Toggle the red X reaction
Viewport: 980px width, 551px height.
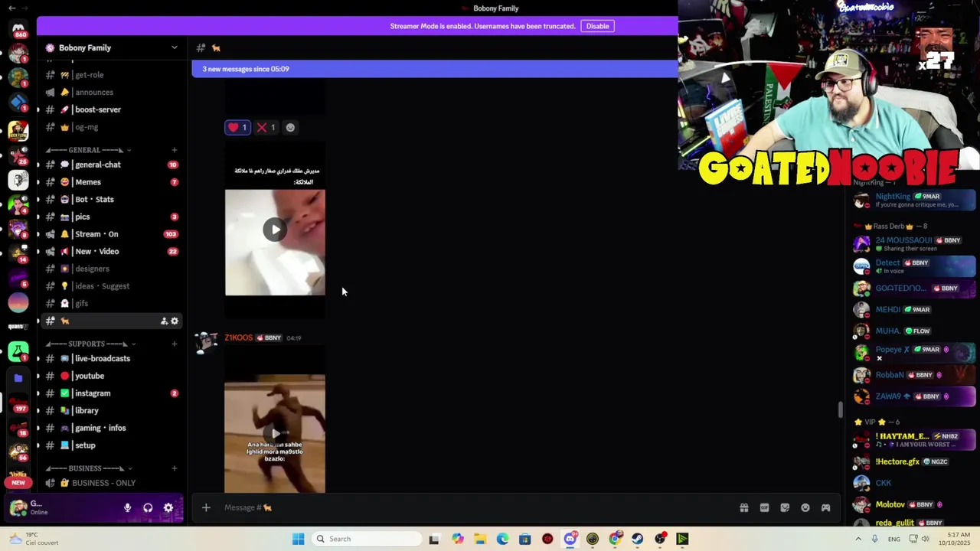[x=266, y=128]
